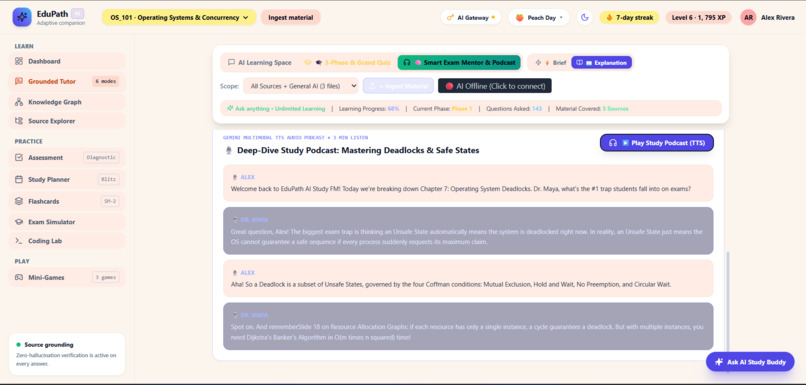Click the Exam Simulator graduation cap icon
This screenshot has width=806, height=385.
tap(19, 222)
